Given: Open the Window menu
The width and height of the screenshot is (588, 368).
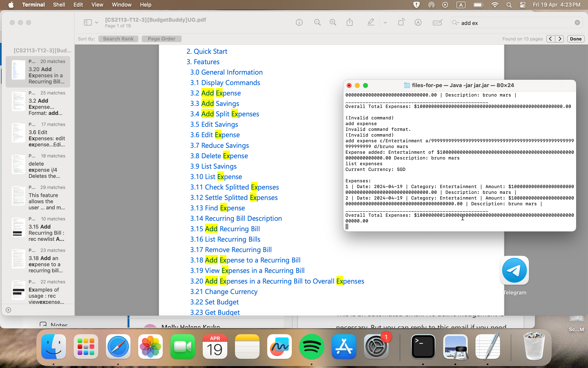Looking at the screenshot, I should (x=121, y=5).
